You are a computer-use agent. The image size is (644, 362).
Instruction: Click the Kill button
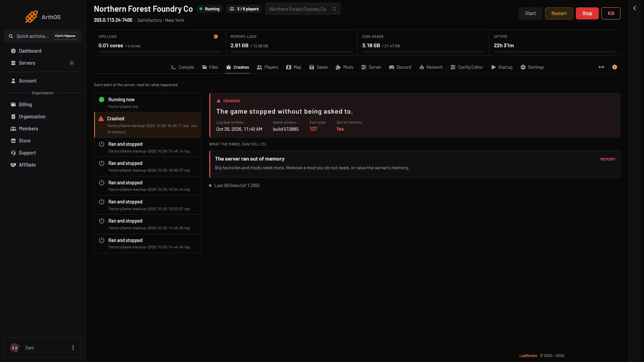tap(611, 13)
